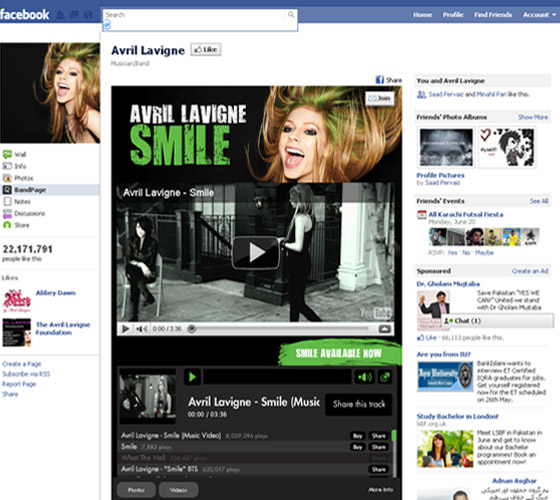Screen dimensions: 560x500
Task: Share the Smile (Music Video) track
Action: [x=379, y=436]
